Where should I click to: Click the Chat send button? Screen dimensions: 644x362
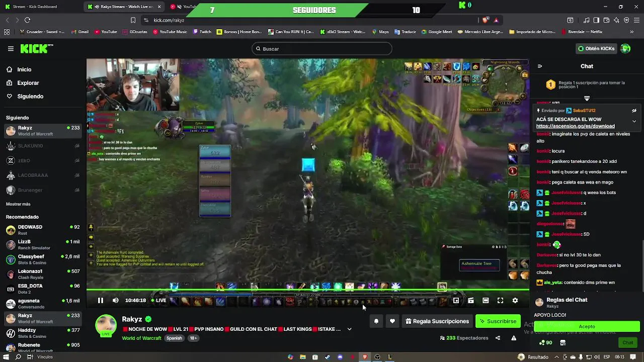[627, 342]
